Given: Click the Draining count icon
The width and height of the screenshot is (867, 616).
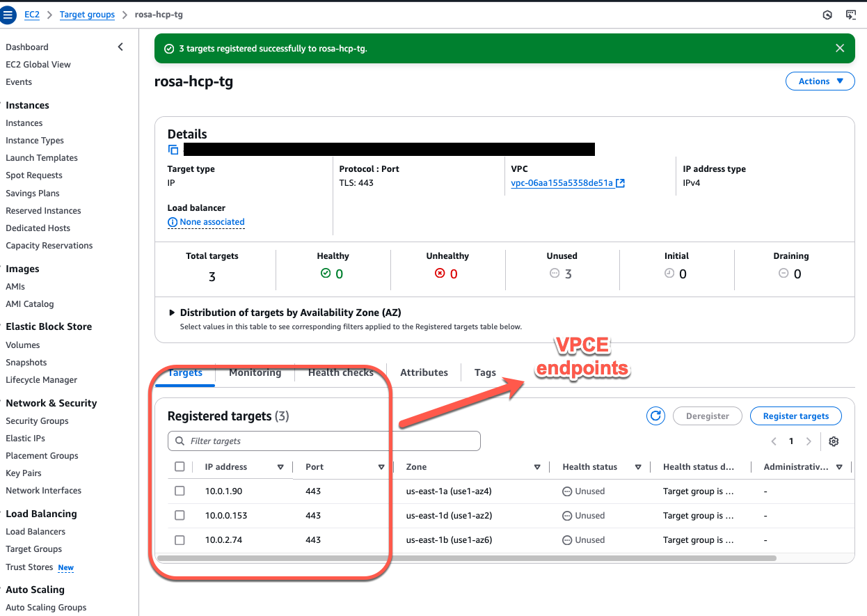Looking at the screenshot, I should [784, 274].
